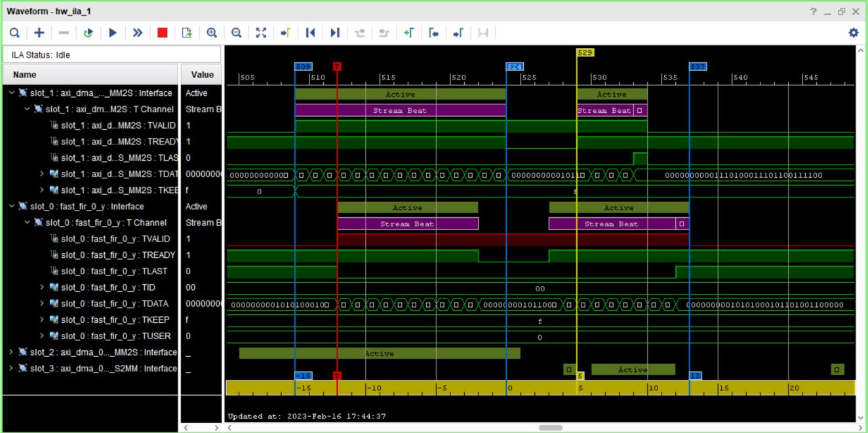Click the Swap cursors icon
This screenshot has width=868, height=433.
483,32
